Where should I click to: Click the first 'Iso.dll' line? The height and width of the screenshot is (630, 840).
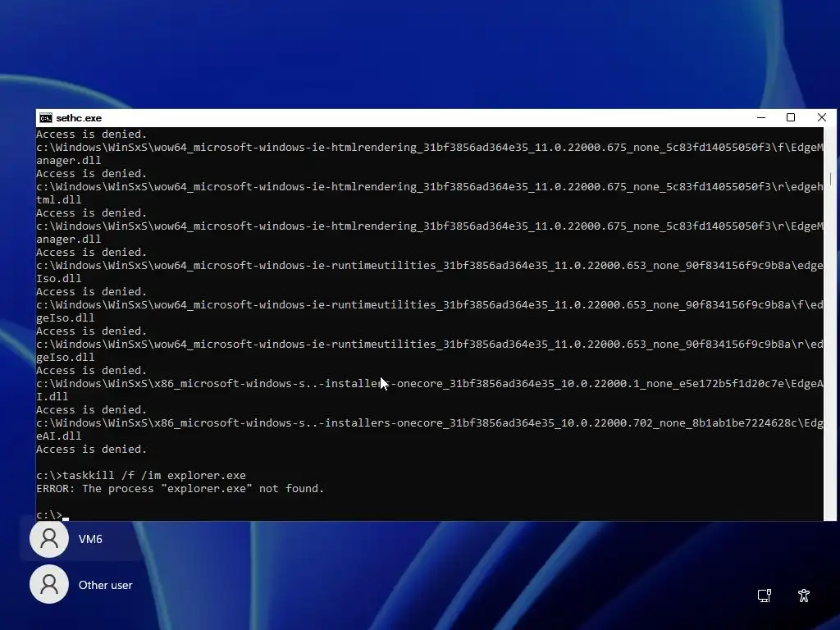[x=59, y=279]
